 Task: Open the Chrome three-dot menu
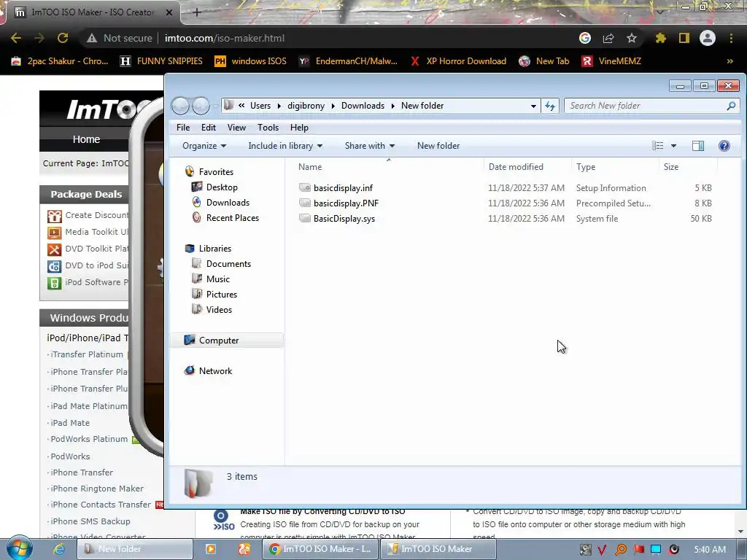tap(731, 38)
